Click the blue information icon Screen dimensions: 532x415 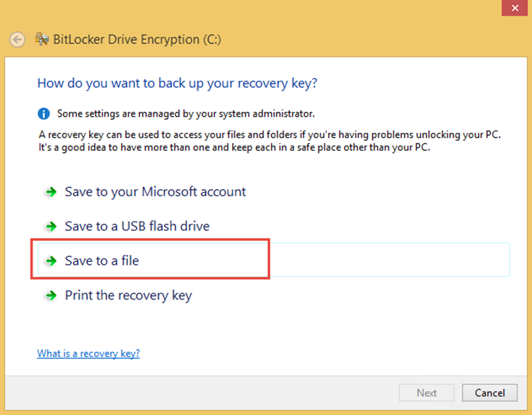coord(43,113)
